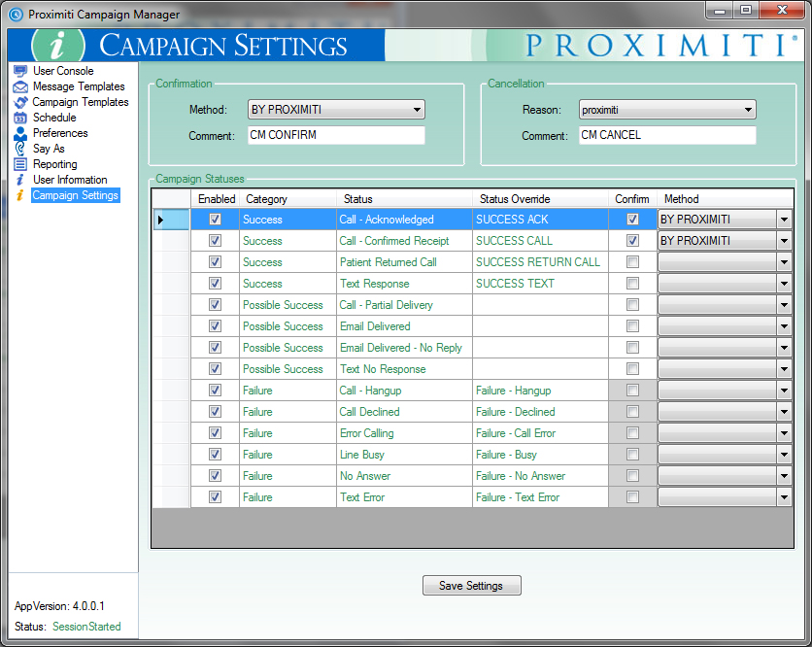Edit the Cancellation comment field
The width and height of the screenshot is (812, 647).
point(667,135)
